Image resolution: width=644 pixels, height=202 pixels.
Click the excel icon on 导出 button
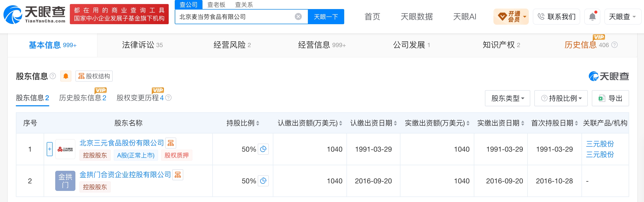click(602, 98)
